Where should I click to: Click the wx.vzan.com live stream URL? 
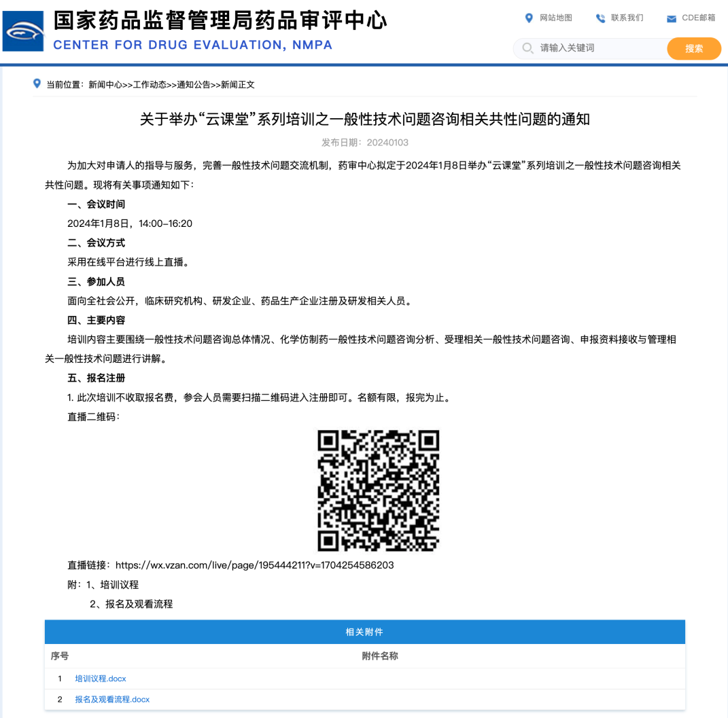click(x=254, y=565)
